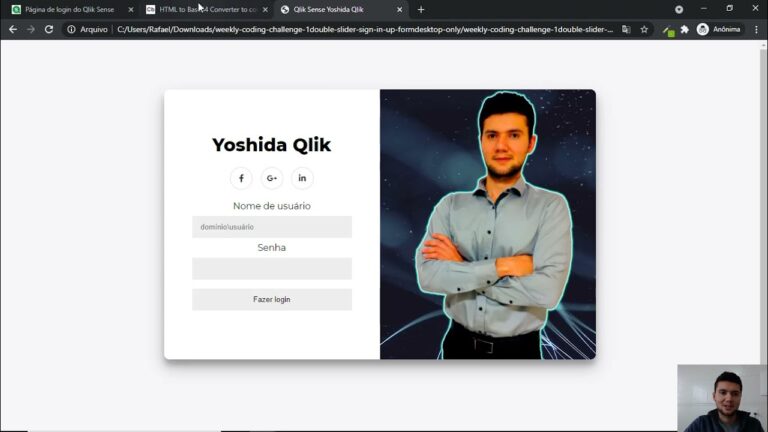The height and width of the screenshot is (432, 768).
Task: Focus the Senha password field
Action: pyautogui.click(x=272, y=268)
